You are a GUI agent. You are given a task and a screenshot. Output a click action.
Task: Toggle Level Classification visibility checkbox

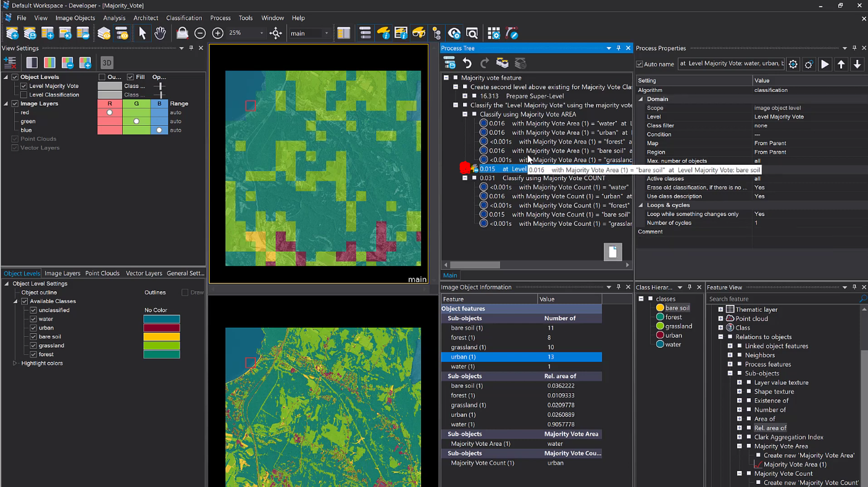24,95
